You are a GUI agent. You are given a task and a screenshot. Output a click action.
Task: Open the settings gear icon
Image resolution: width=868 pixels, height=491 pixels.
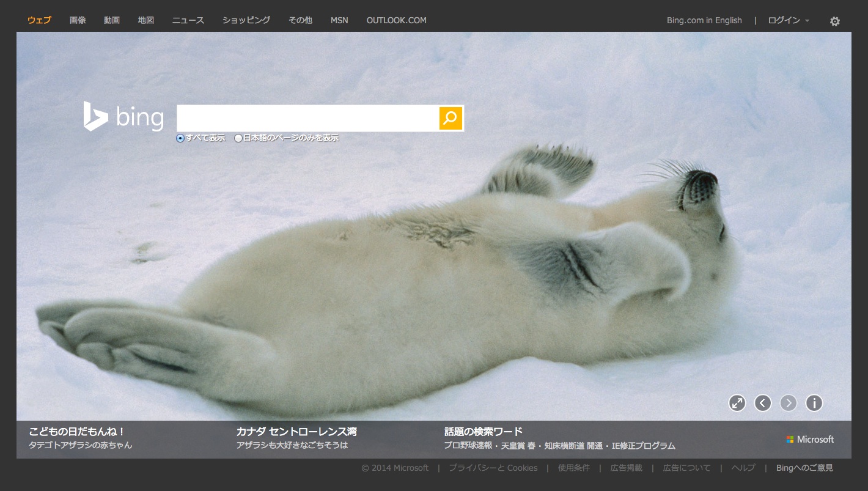click(834, 21)
